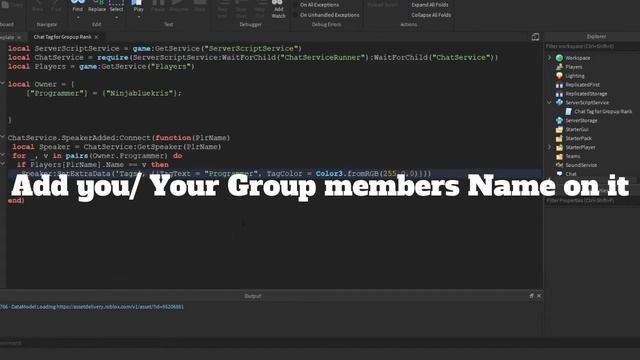Click the Find binoculars icon
This screenshot has height=360, width=640.
(x=78, y=2)
